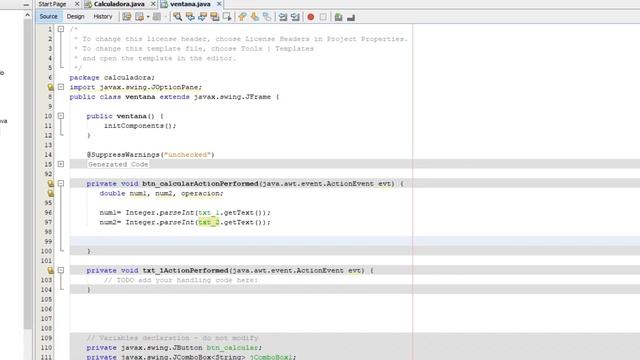The image size is (640, 360).
Task: Find the previous occurrence
Action: 190,17
